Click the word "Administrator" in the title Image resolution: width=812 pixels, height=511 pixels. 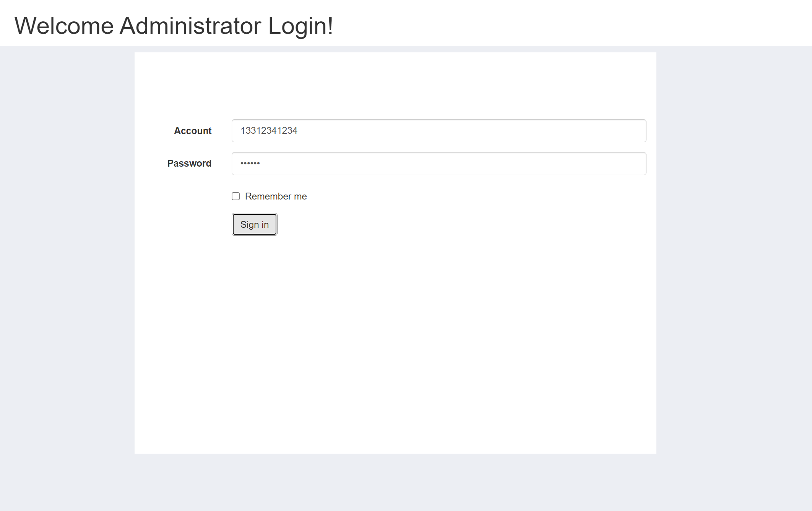click(190, 26)
